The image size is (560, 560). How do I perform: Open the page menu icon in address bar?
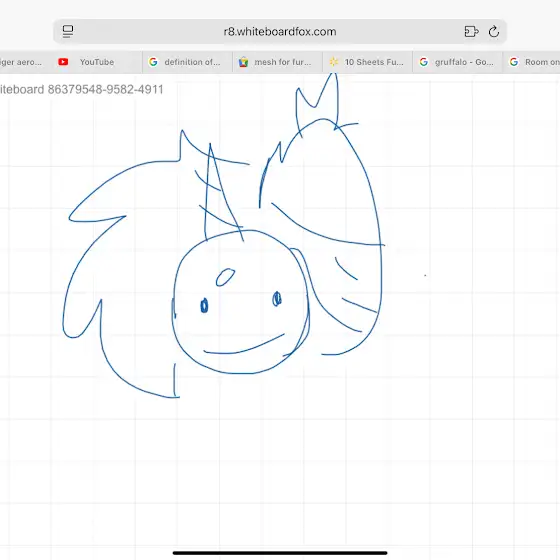68,31
